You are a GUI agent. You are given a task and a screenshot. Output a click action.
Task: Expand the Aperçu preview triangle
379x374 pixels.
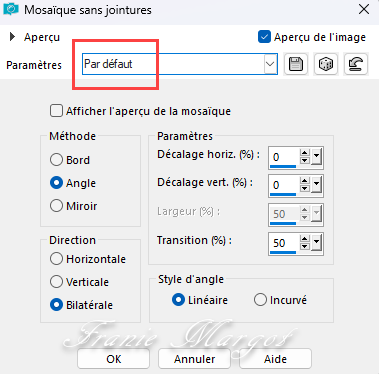point(12,36)
